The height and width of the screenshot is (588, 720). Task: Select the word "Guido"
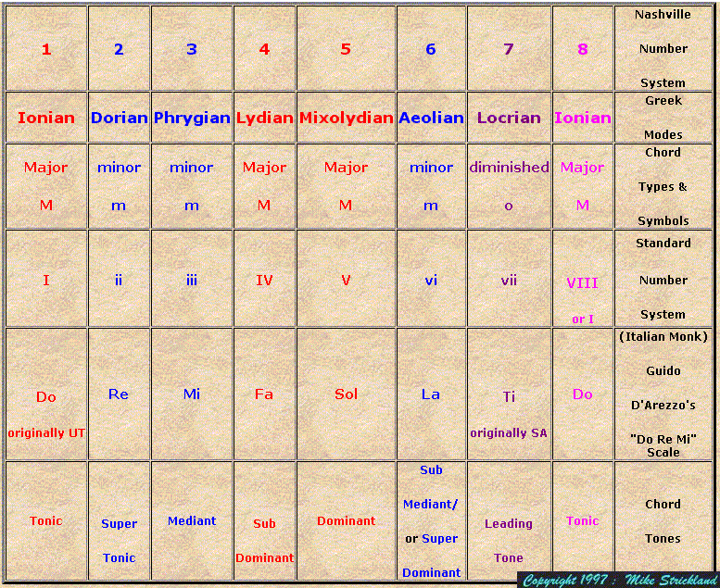[663, 371]
